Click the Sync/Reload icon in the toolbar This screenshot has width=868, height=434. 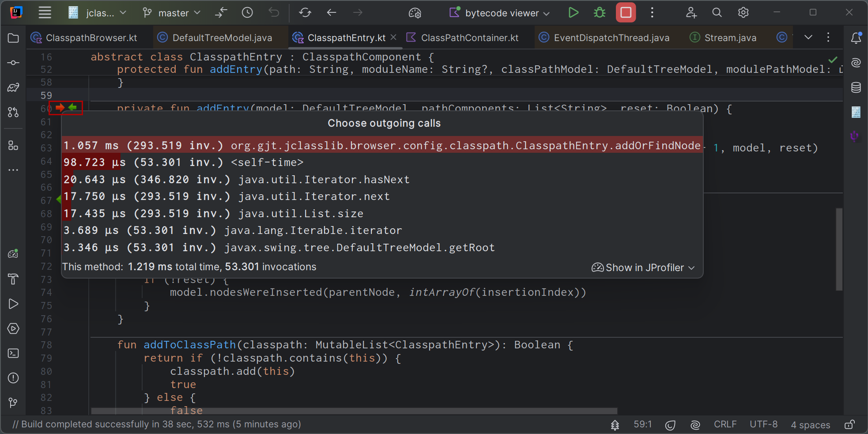(x=305, y=12)
